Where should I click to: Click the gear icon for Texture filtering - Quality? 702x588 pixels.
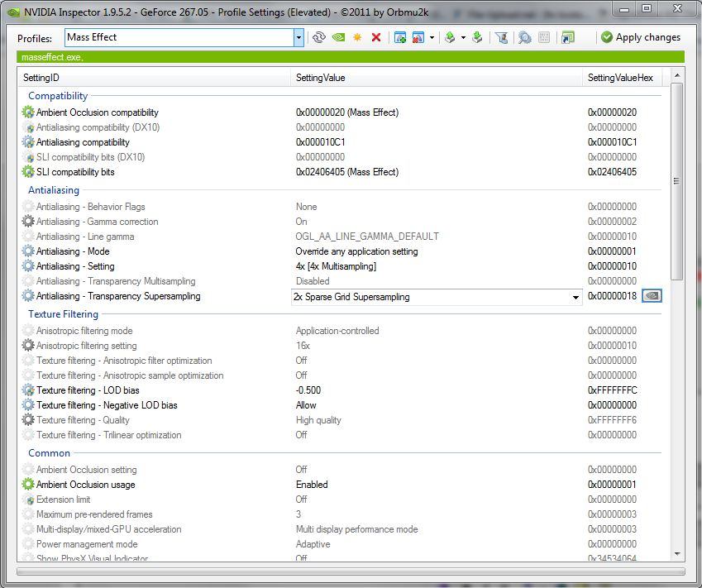[x=28, y=419]
